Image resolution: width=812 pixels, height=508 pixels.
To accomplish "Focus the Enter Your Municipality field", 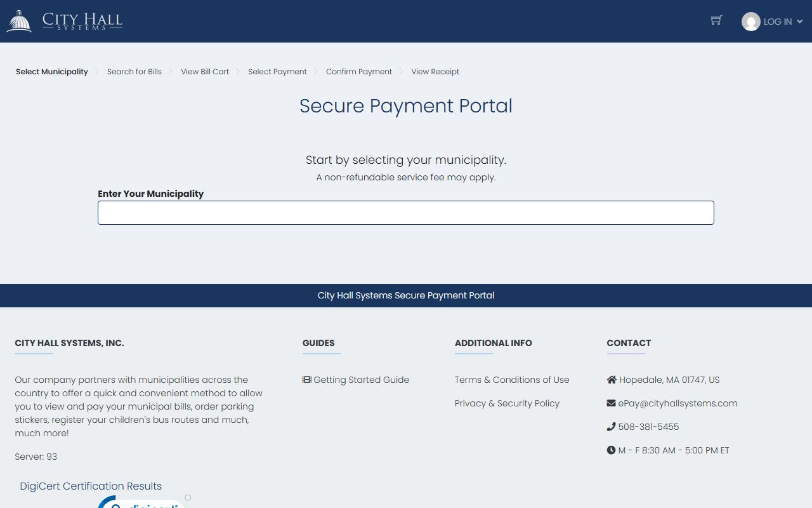I will point(406,213).
